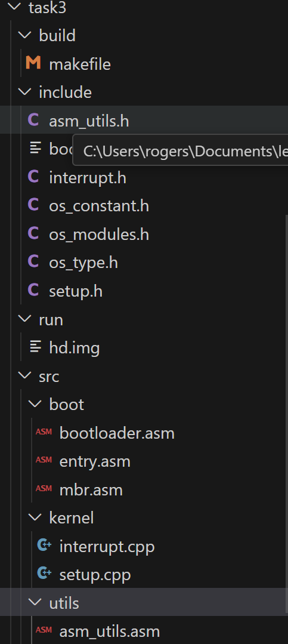Click the file icon beside hd.img
The image size is (288, 644).
coord(36,347)
